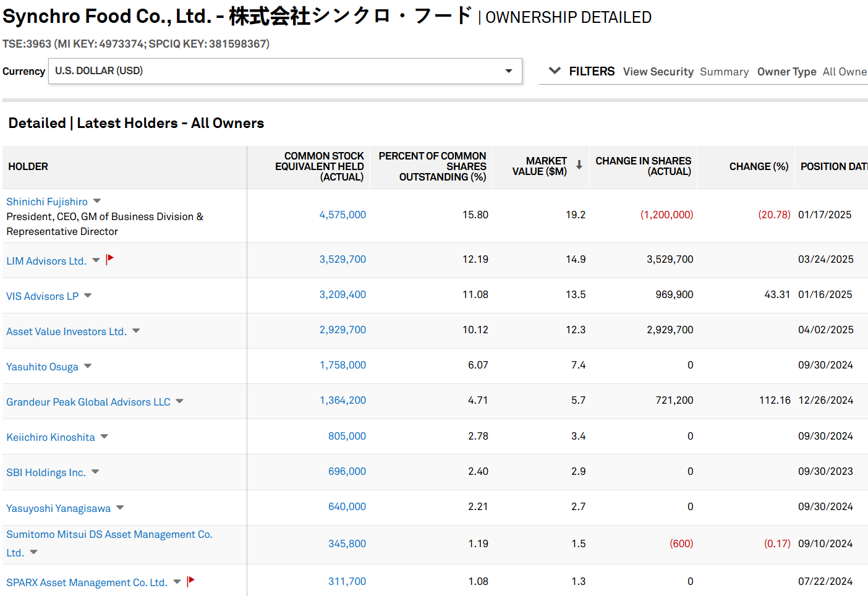This screenshot has height=596, width=868.
Task: Click the (600) change in shares cell
Action: click(681, 543)
